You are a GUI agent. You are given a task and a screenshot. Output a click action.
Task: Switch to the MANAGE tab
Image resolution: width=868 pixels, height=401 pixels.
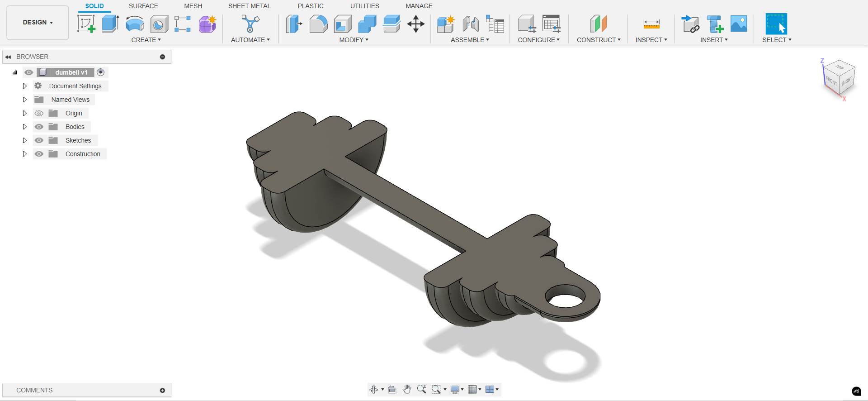tap(419, 6)
